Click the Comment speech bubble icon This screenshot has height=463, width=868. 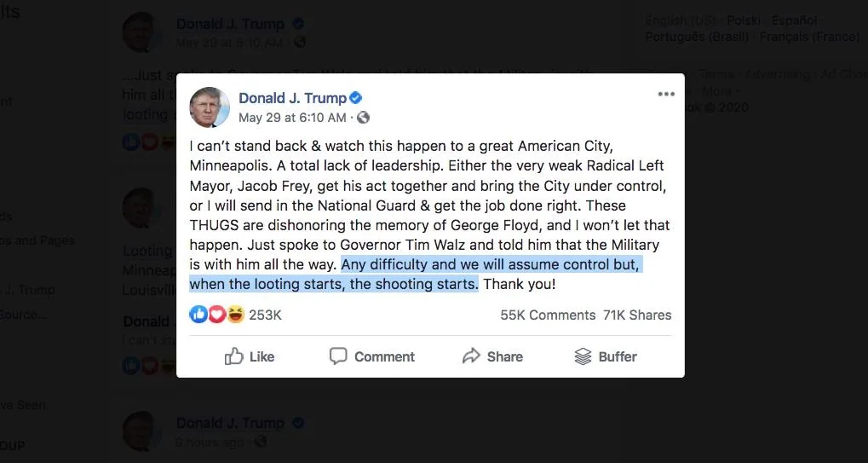[x=337, y=356]
